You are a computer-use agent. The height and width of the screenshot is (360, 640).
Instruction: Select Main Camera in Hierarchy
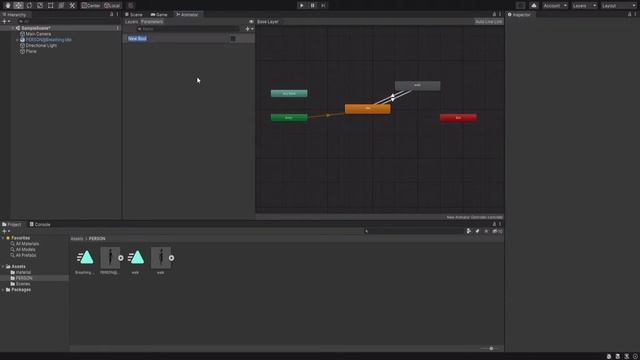38,34
